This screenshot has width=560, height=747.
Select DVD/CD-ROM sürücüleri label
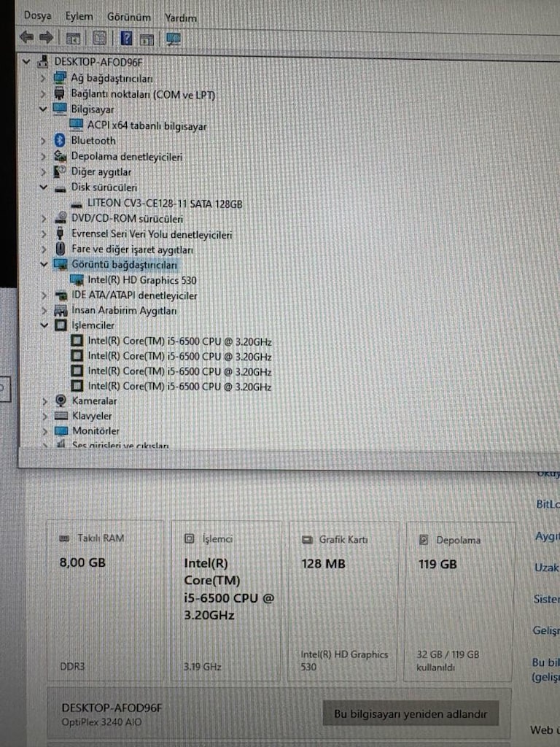127,219
